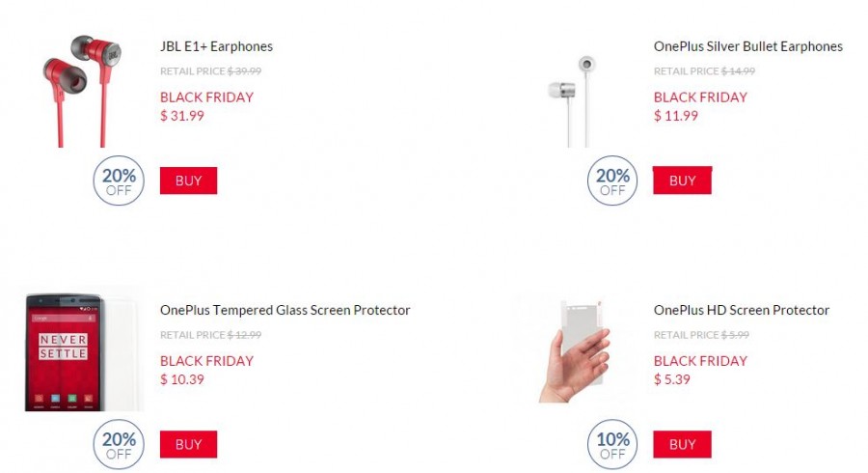Click the 20% OFF badge under JBL earphones
Viewport: 868px width, 473px height.
coord(119,181)
